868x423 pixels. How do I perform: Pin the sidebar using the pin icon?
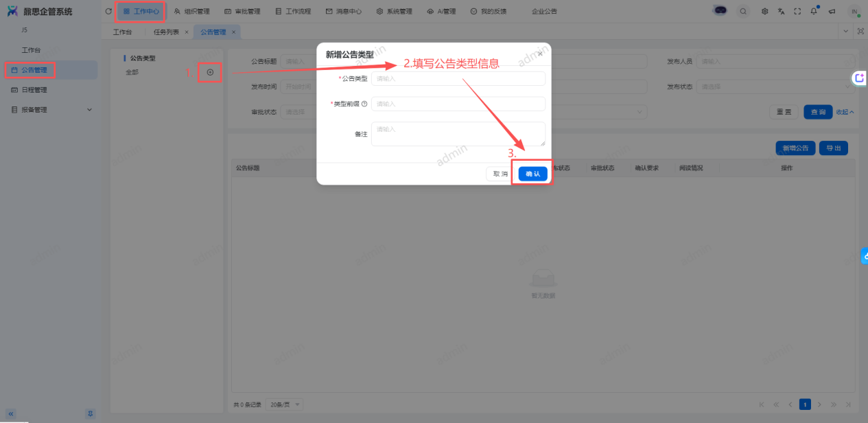[90, 413]
